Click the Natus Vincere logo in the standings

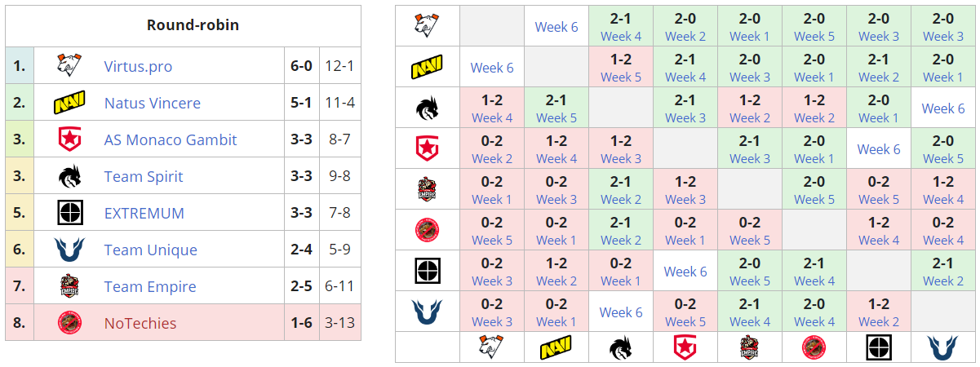click(x=69, y=104)
